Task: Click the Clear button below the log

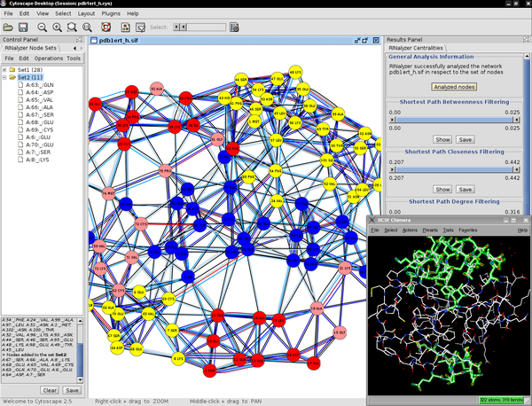Action: click(x=50, y=390)
